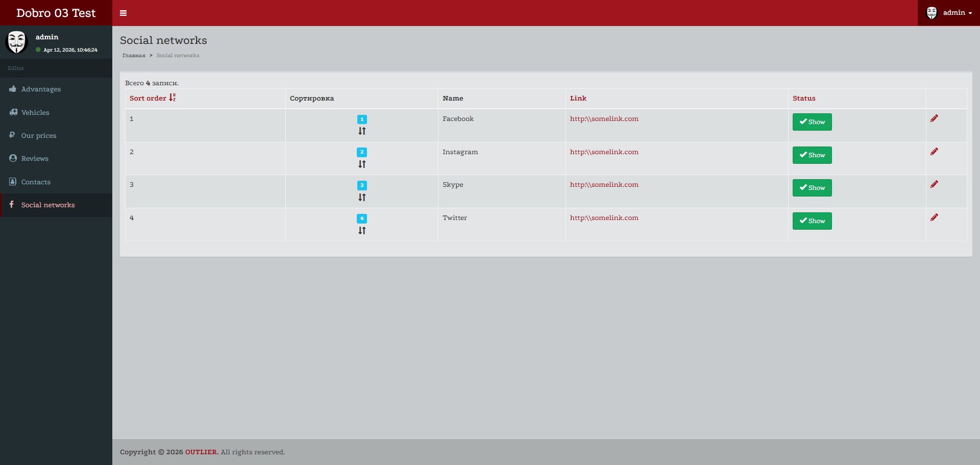This screenshot has width=980, height=465.
Task: Toggle the Show status for Facebook
Action: [812, 122]
